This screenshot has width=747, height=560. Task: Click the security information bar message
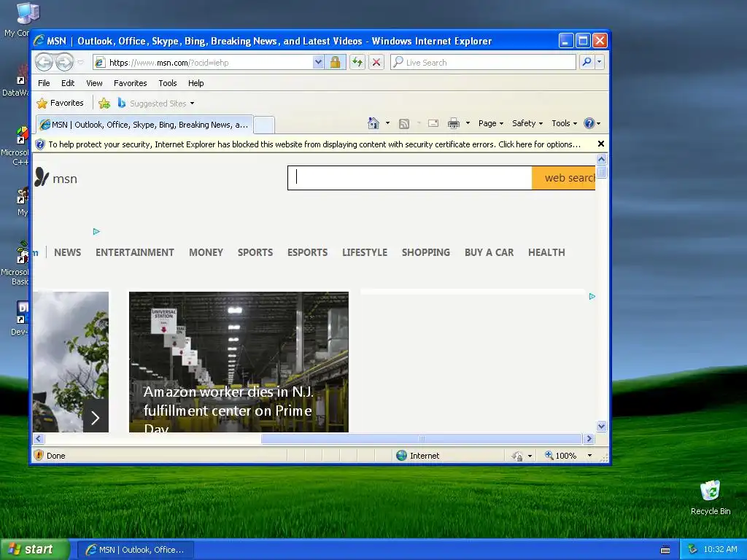pyautogui.click(x=314, y=144)
